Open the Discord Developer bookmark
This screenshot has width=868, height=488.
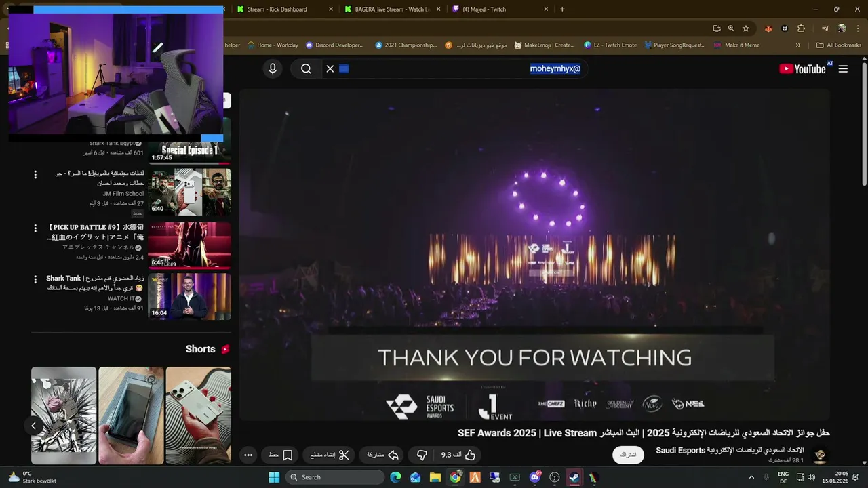(334, 45)
